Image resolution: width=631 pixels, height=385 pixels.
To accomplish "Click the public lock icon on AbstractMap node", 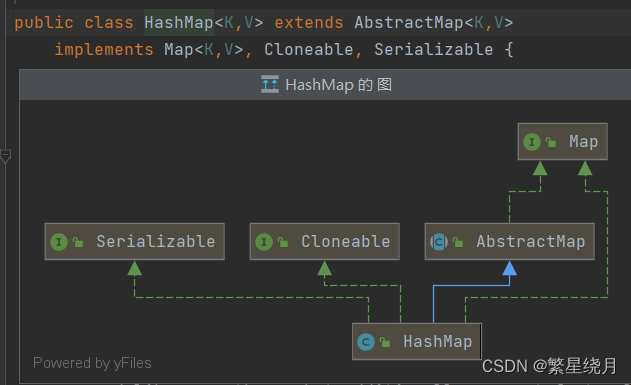I will [x=458, y=241].
